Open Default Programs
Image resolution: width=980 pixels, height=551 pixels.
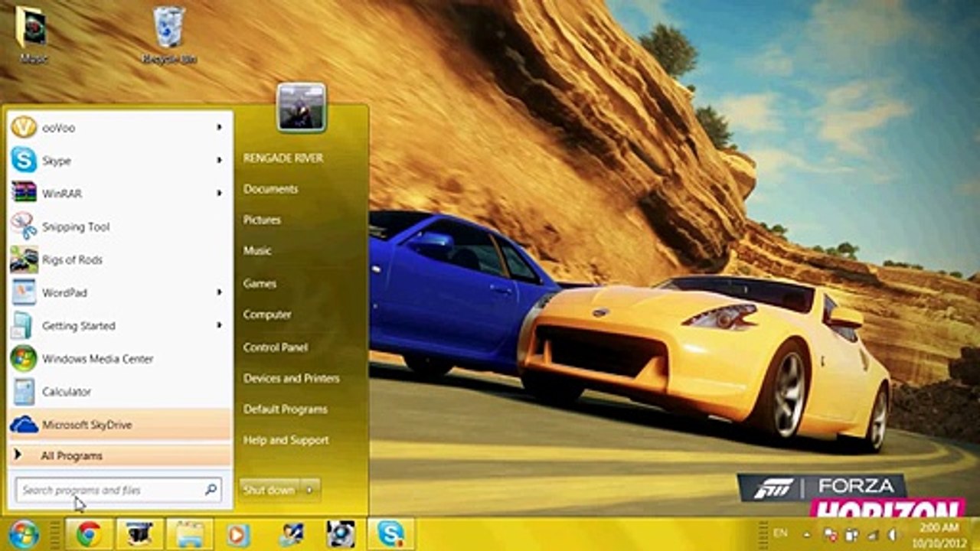(285, 409)
